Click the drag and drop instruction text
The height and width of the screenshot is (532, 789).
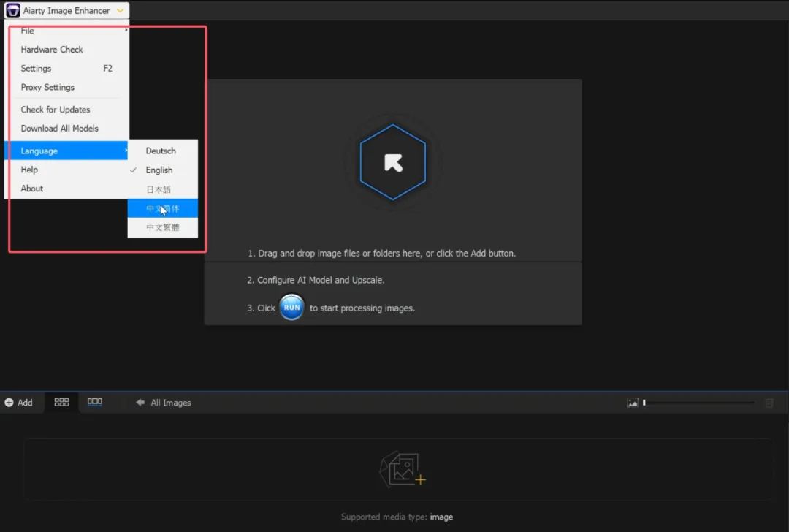pos(381,253)
